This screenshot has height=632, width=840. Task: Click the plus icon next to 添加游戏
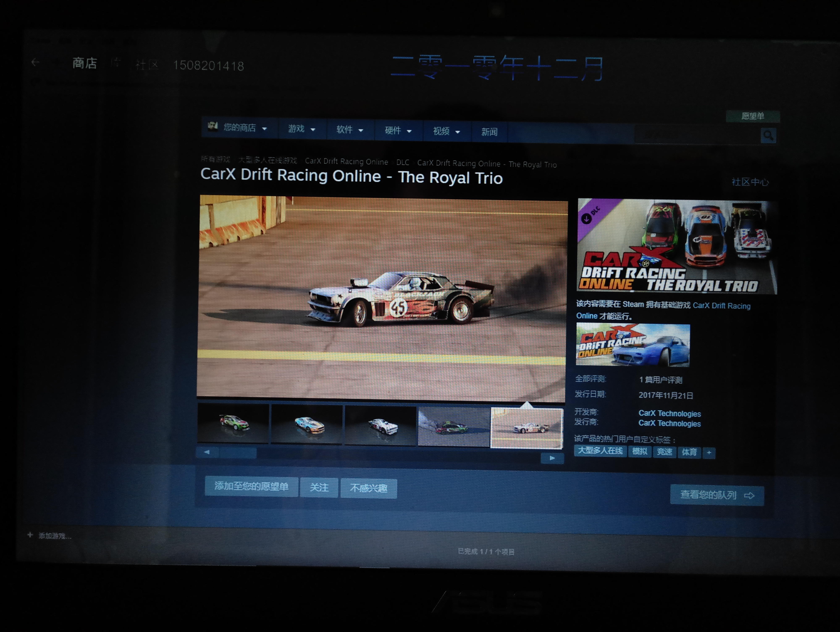tap(30, 535)
